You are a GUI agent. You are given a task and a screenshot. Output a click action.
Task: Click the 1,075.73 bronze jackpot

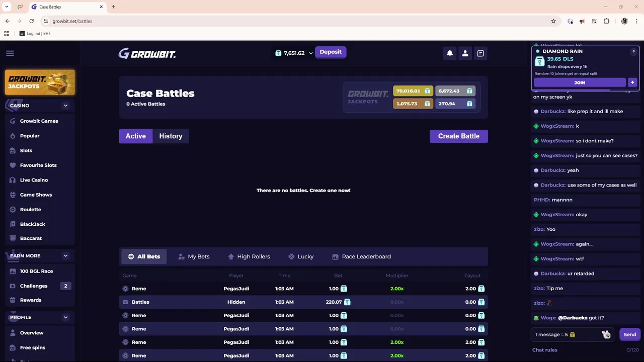[x=413, y=104]
